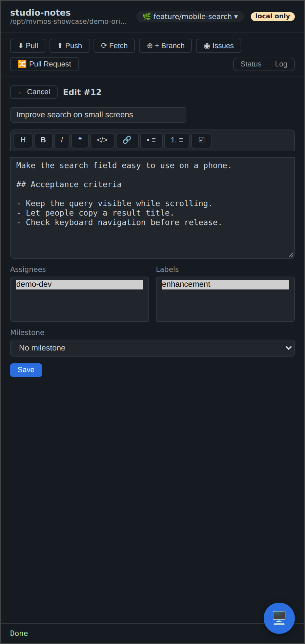The height and width of the screenshot is (644, 305).
Task: Insert a blockquote with the quote button
Action: coord(80,140)
